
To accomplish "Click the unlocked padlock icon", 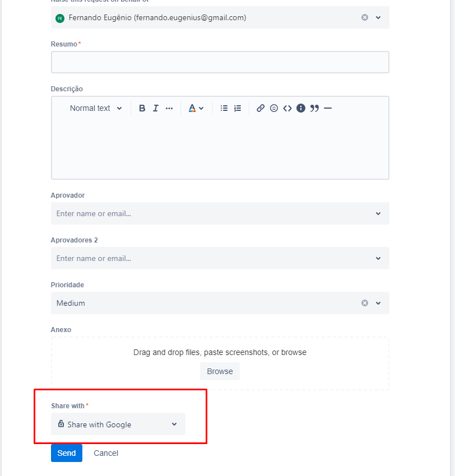I will pyautogui.click(x=61, y=423).
